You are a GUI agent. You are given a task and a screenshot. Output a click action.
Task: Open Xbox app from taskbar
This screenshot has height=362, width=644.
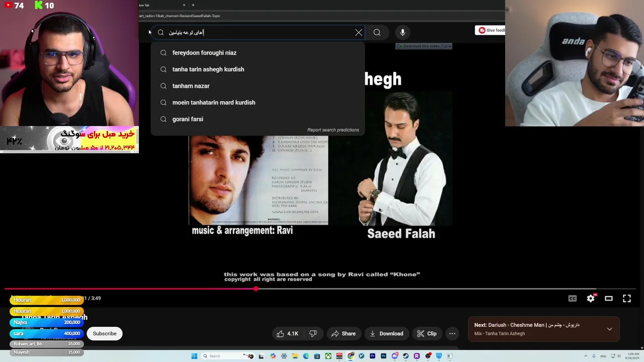[x=328, y=356]
